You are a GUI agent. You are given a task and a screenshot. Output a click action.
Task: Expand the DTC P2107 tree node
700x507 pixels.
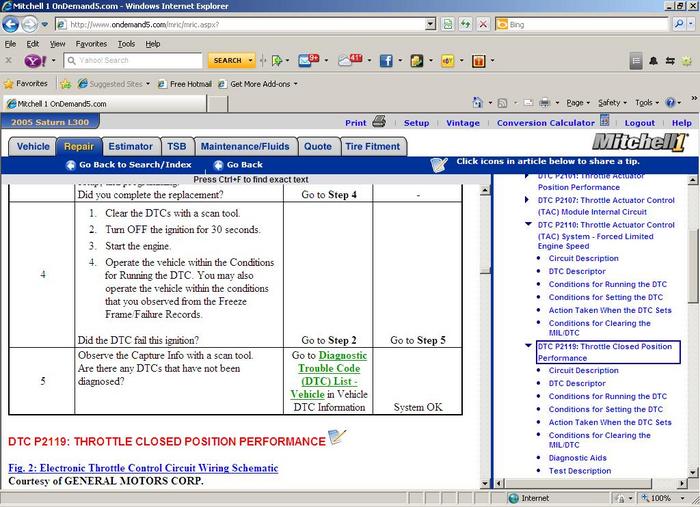click(527, 200)
